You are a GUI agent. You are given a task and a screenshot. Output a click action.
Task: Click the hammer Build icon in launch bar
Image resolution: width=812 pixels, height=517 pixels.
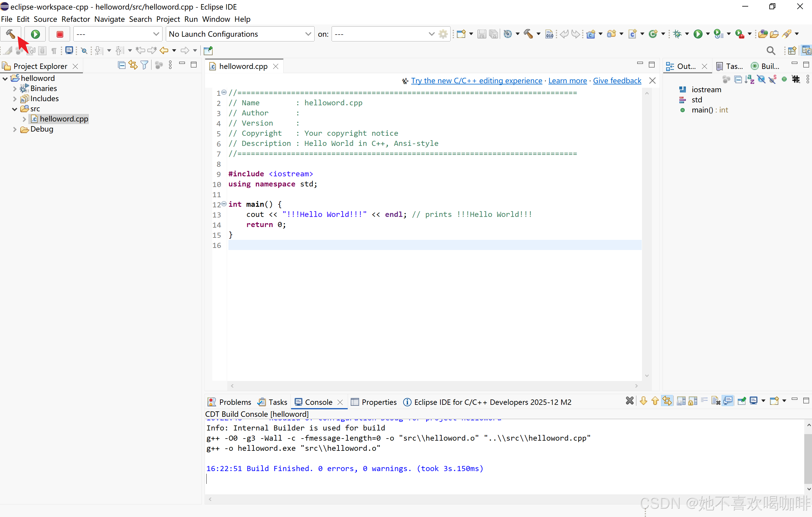(10, 34)
